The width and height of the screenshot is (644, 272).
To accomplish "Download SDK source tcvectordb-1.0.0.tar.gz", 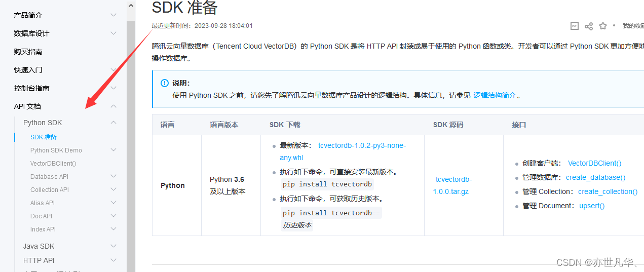I will 452,185.
